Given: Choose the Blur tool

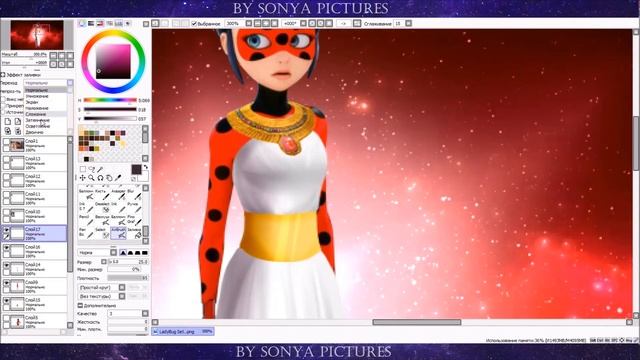Looking at the screenshot, I should pos(134,194).
